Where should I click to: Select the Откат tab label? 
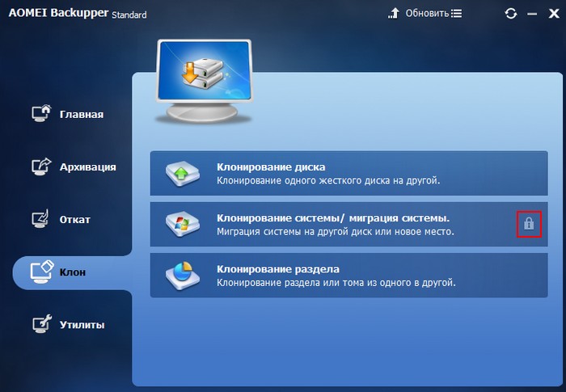coord(75,220)
